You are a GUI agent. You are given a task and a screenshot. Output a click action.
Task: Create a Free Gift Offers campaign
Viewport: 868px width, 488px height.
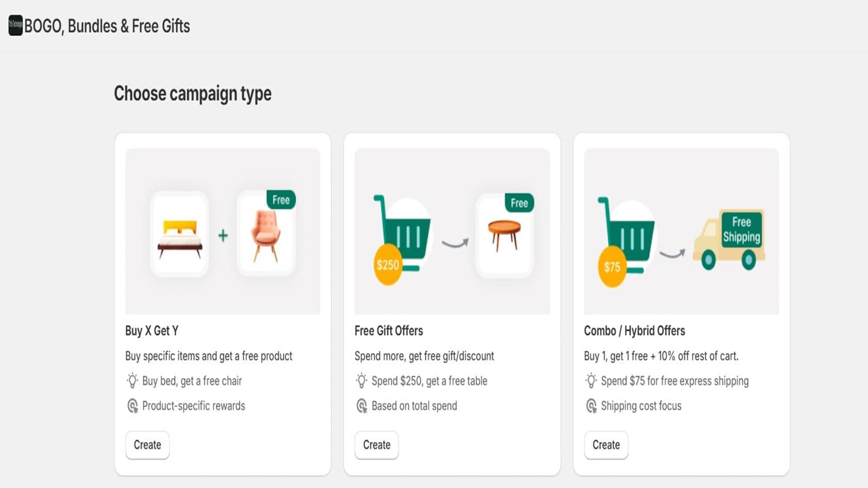[x=376, y=445]
